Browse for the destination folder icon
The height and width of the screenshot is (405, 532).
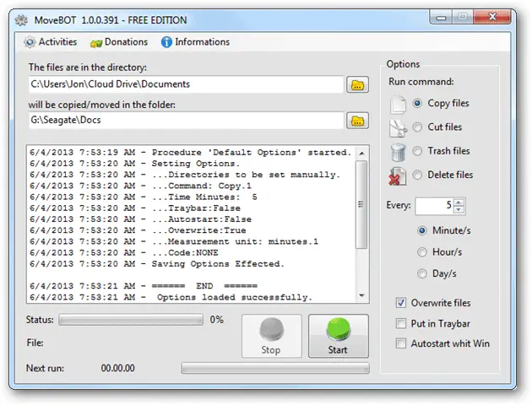357,121
